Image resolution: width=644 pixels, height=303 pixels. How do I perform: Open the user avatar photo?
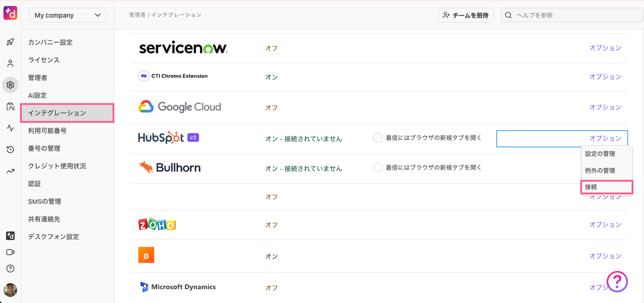point(10,290)
